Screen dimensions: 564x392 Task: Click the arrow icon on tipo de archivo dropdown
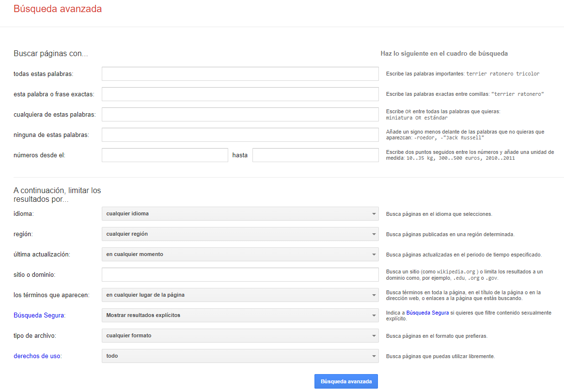point(374,336)
